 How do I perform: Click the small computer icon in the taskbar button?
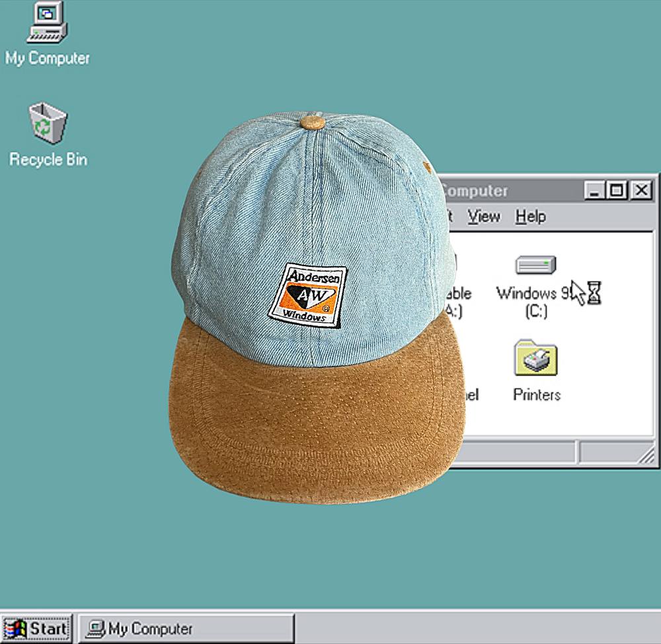pyautogui.click(x=95, y=628)
